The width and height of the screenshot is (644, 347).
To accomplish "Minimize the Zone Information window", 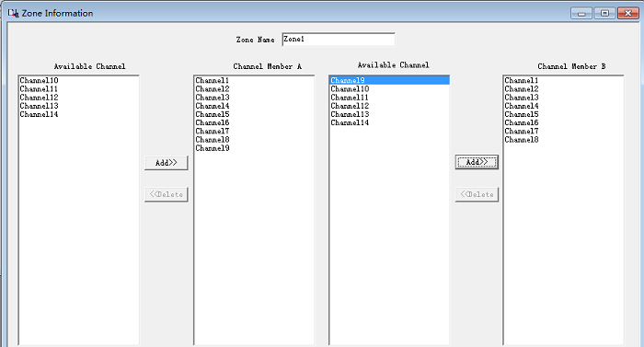I will [x=581, y=13].
